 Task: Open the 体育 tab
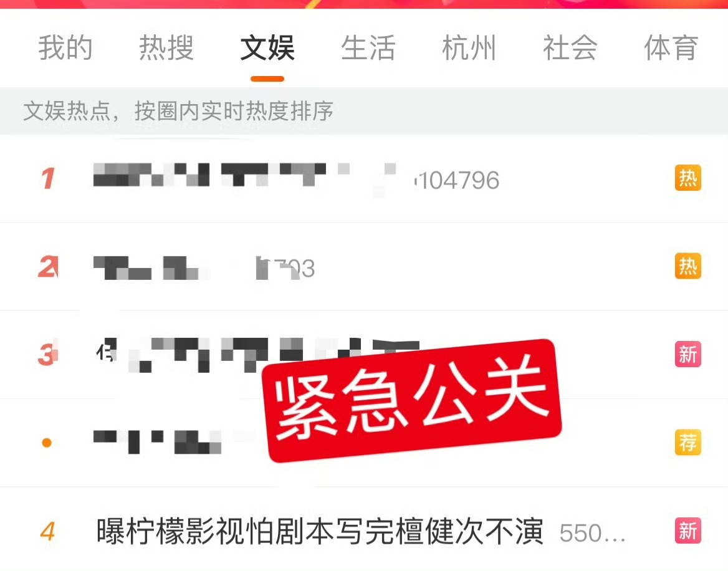pos(671,47)
